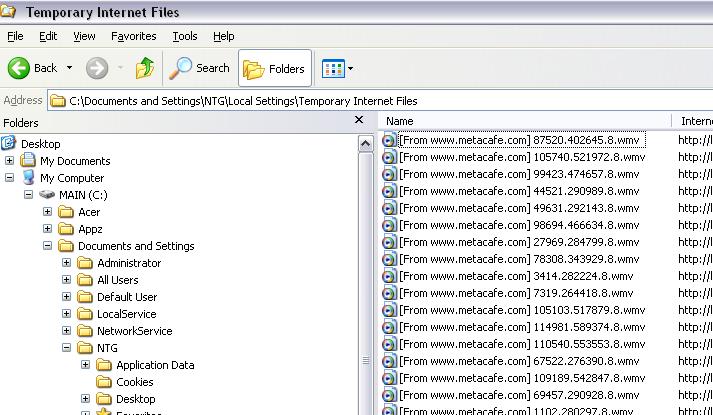This screenshot has height=415, width=713.
Task: Select the All Users folder icon
Action: (x=85, y=280)
